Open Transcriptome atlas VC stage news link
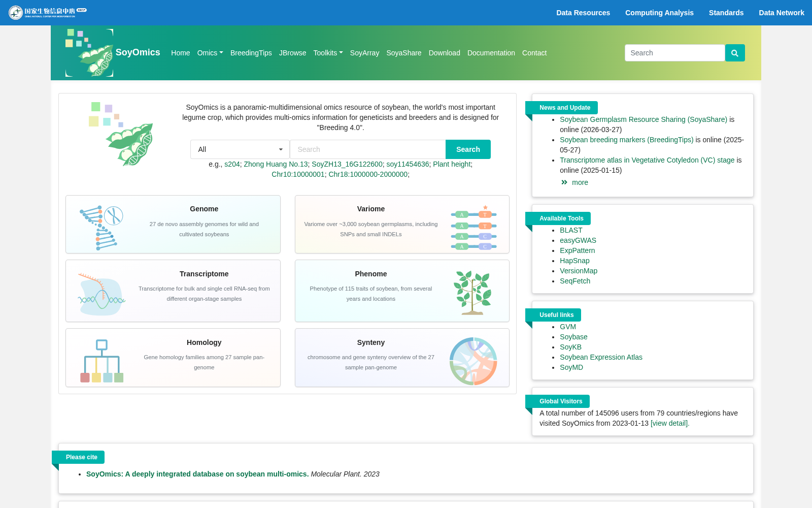812x508 pixels. coord(647,160)
